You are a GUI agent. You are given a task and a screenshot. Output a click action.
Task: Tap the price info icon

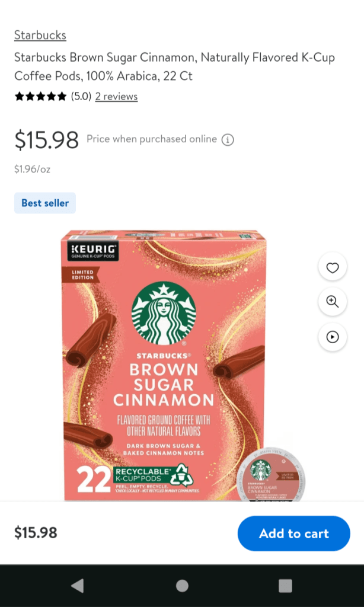(x=228, y=140)
